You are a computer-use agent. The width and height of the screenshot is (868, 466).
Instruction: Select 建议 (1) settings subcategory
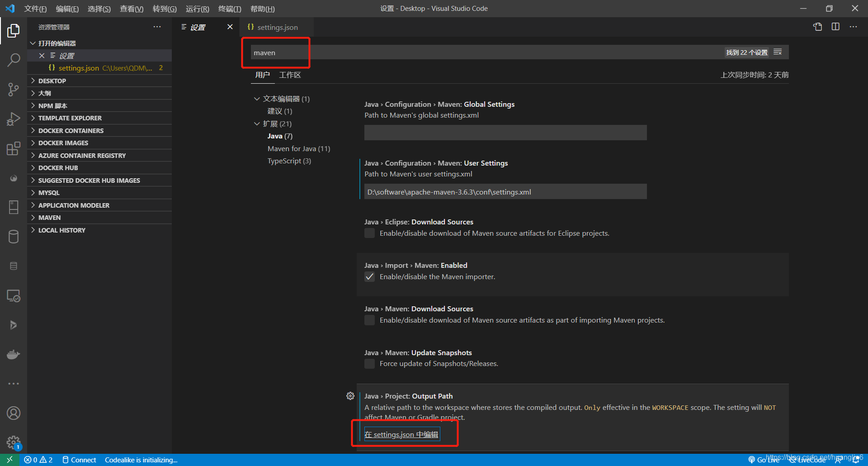(x=280, y=111)
